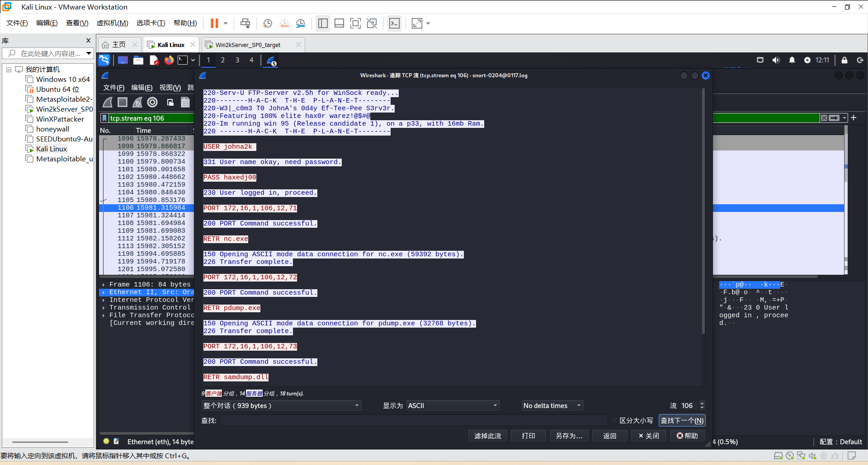Take a VMware snapshot clock icon
This screenshot has height=465, width=868.
267,23
